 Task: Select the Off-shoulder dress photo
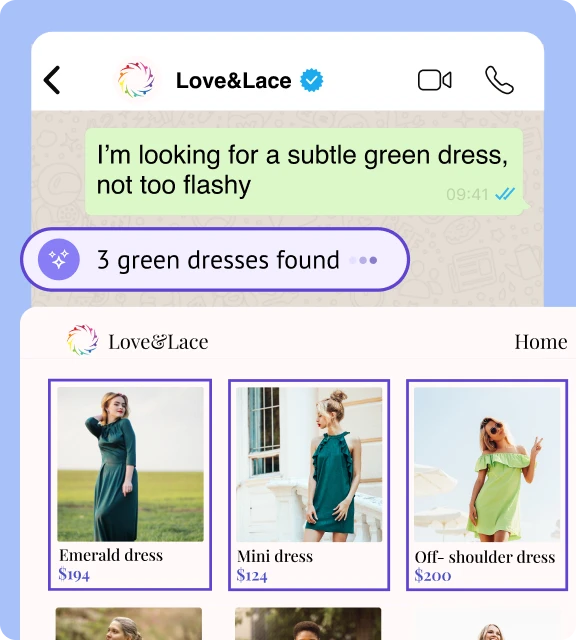[487, 464]
